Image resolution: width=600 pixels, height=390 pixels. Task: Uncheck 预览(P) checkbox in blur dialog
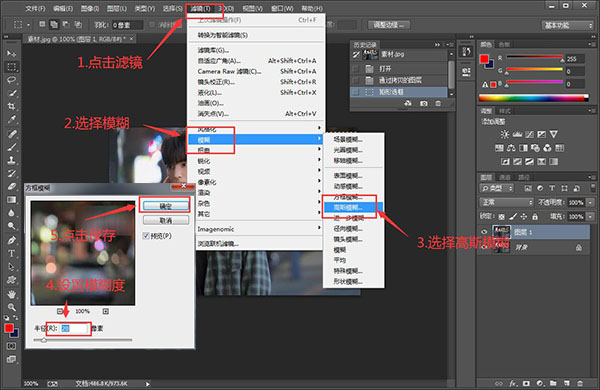click(x=146, y=236)
